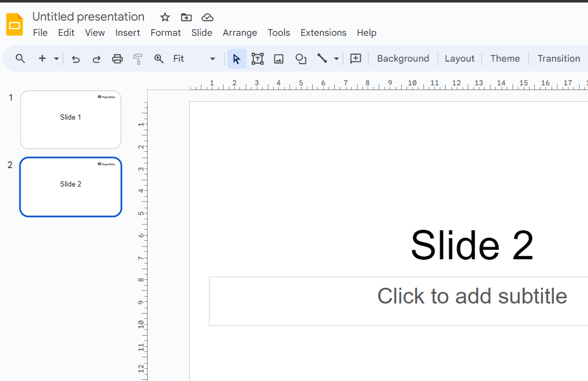Image resolution: width=588 pixels, height=381 pixels.
Task: Open the Help menu
Action: coord(367,33)
